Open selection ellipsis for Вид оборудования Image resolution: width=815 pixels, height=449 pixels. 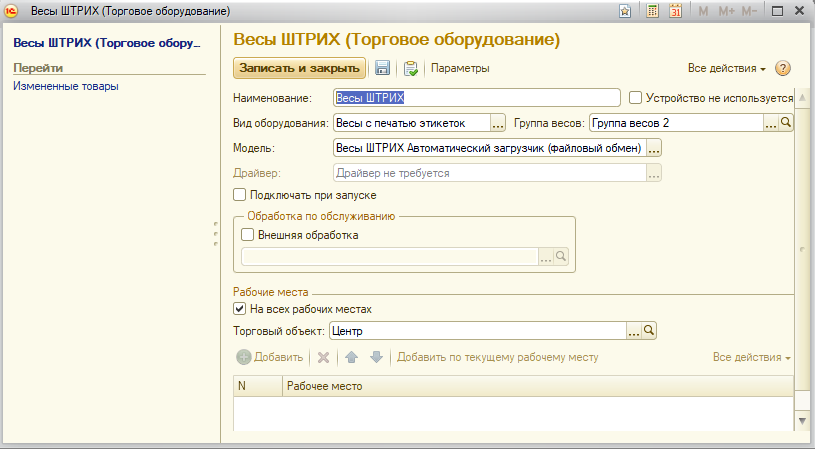(x=498, y=123)
